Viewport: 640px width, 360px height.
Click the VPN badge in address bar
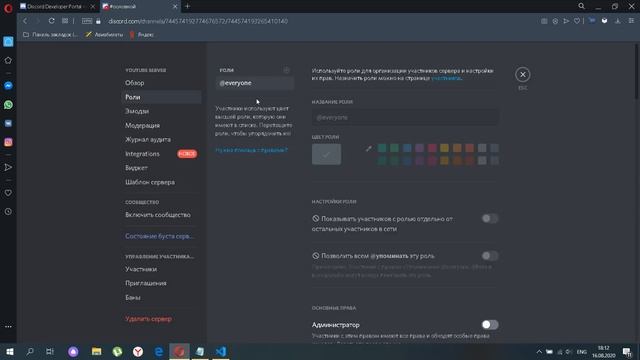(x=87, y=21)
